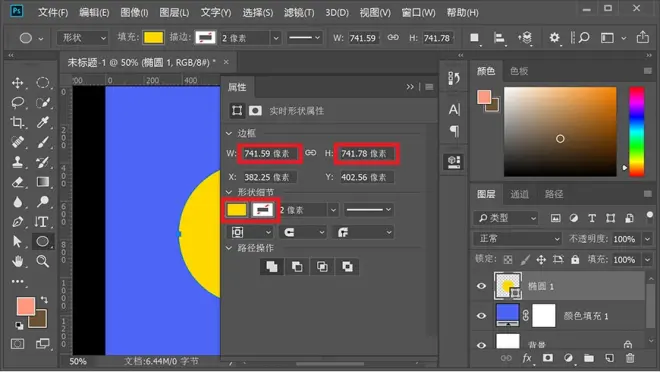
Task: Add a layer mask
Action: click(548, 358)
